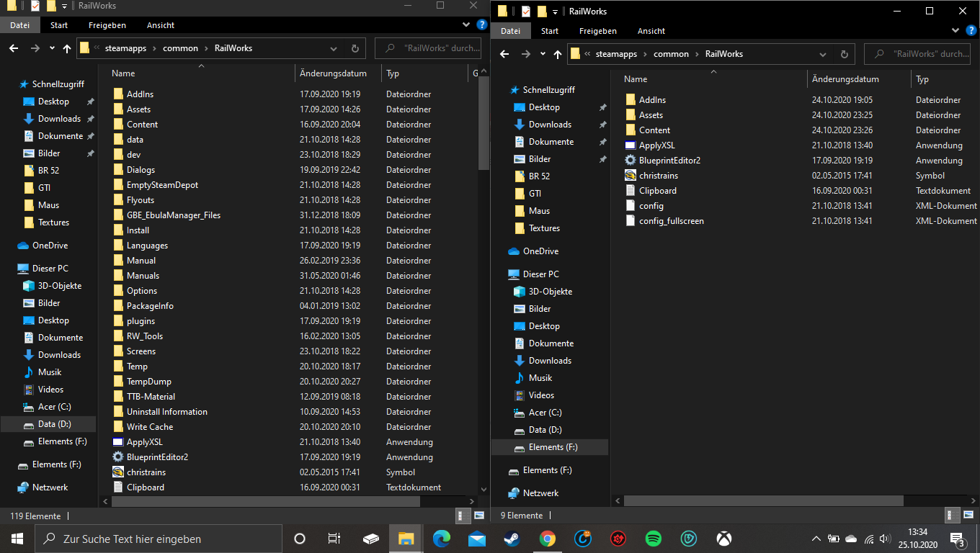Sort by Änderungsdatum column in left window
This screenshot has width=980, height=553.
[333, 73]
